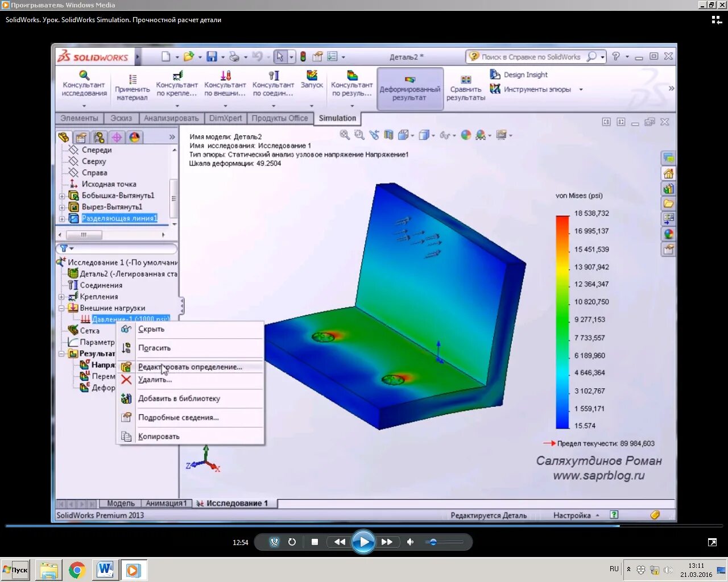Run the simulation with Запуск

(312, 80)
